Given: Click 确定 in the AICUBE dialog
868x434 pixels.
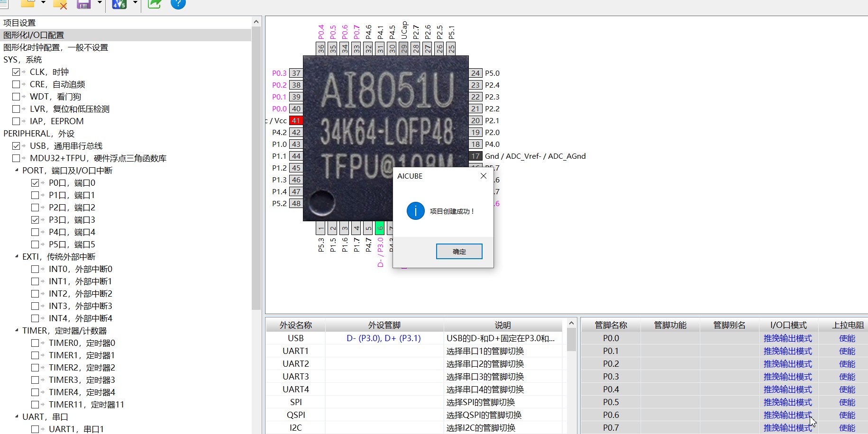Looking at the screenshot, I should [x=459, y=251].
